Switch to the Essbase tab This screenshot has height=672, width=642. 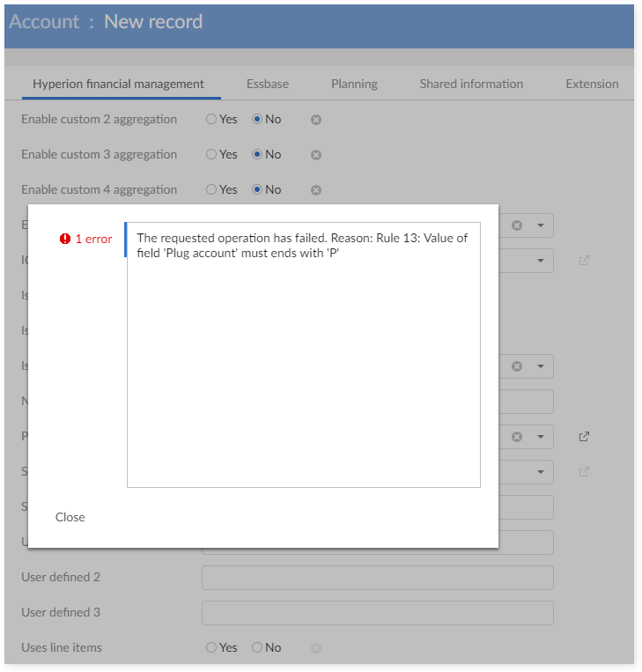pos(268,85)
